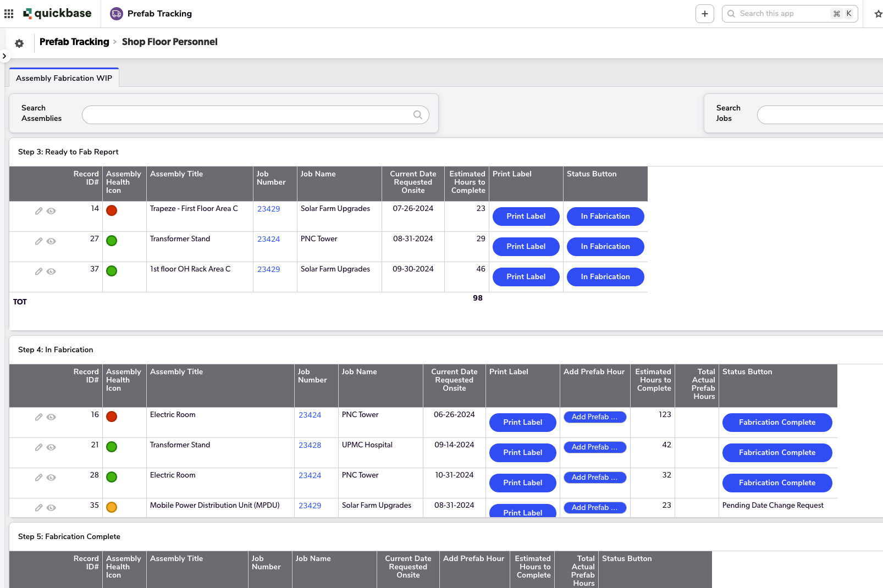The width and height of the screenshot is (883, 588).
Task: Click the Quickbase grid apps icon
Action: point(9,13)
